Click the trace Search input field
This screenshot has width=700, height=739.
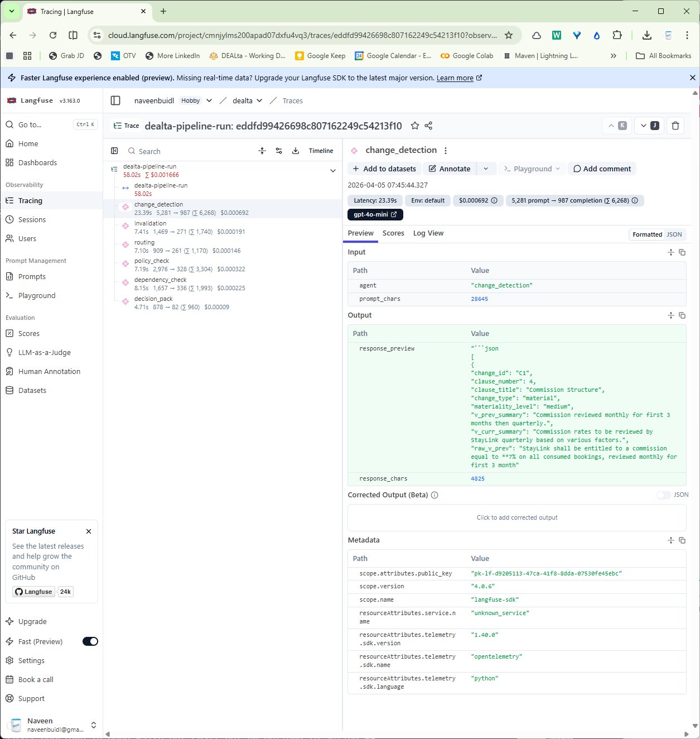click(x=190, y=151)
